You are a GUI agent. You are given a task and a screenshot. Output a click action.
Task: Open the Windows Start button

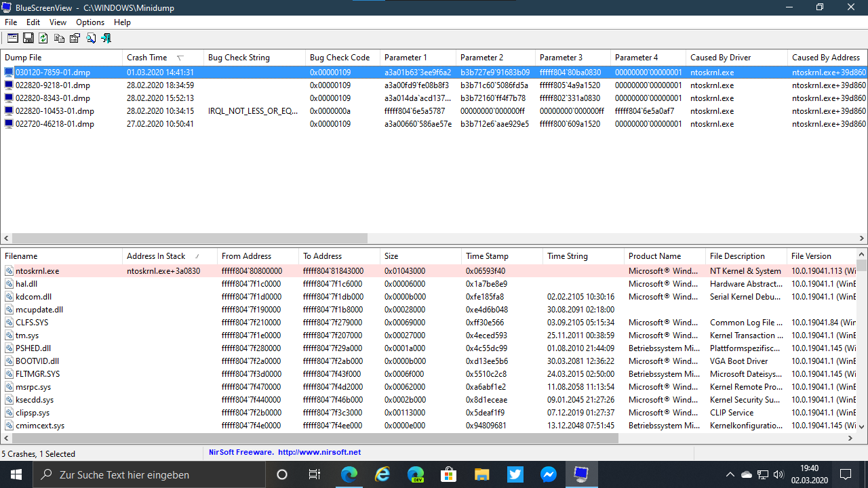coord(16,474)
